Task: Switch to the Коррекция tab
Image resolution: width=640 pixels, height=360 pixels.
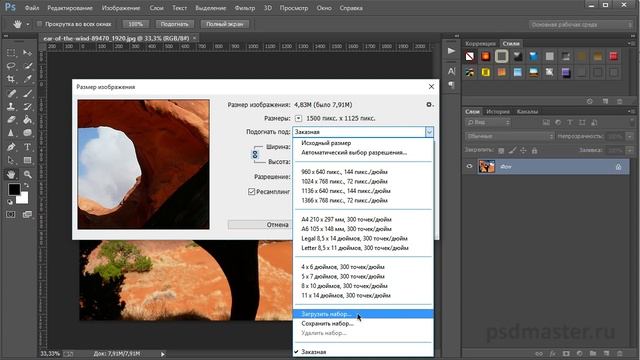Action: coord(480,43)
